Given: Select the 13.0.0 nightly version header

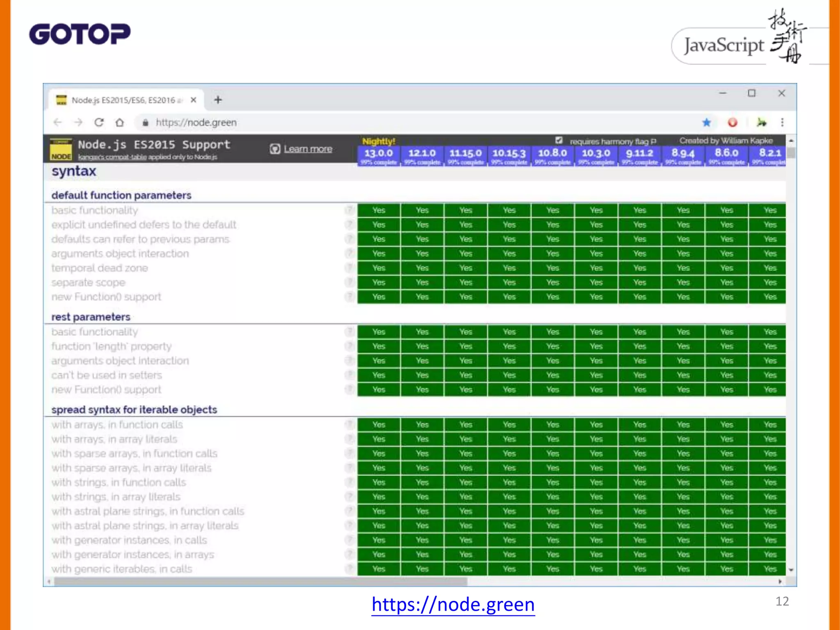Looking at the screenshot, I should [379, 156].
